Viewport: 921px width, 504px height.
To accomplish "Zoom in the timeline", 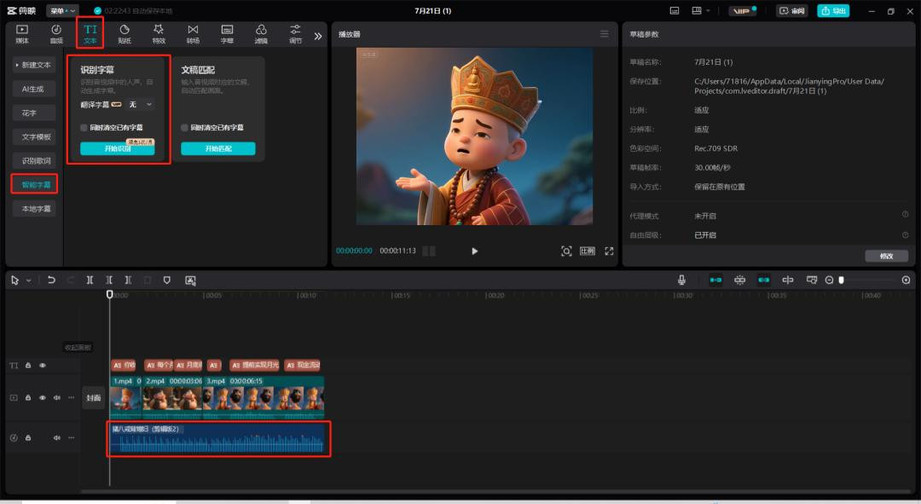I will point(906,280).
